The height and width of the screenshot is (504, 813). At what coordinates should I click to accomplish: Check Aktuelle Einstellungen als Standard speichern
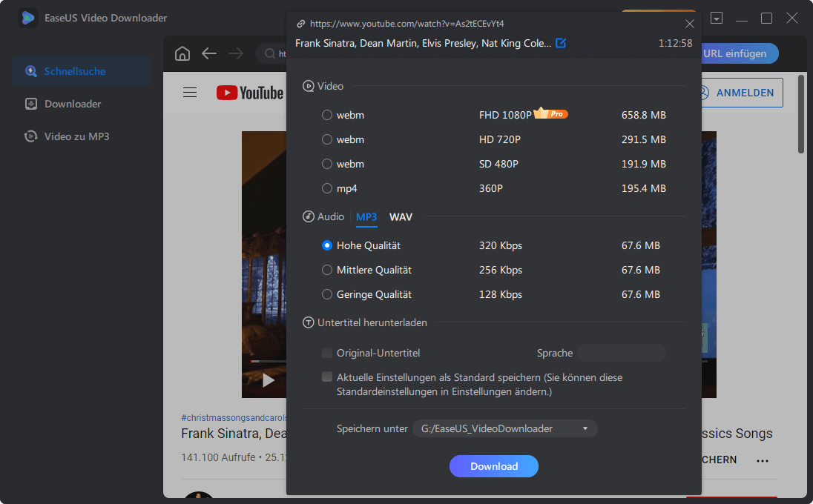(326, 377)
